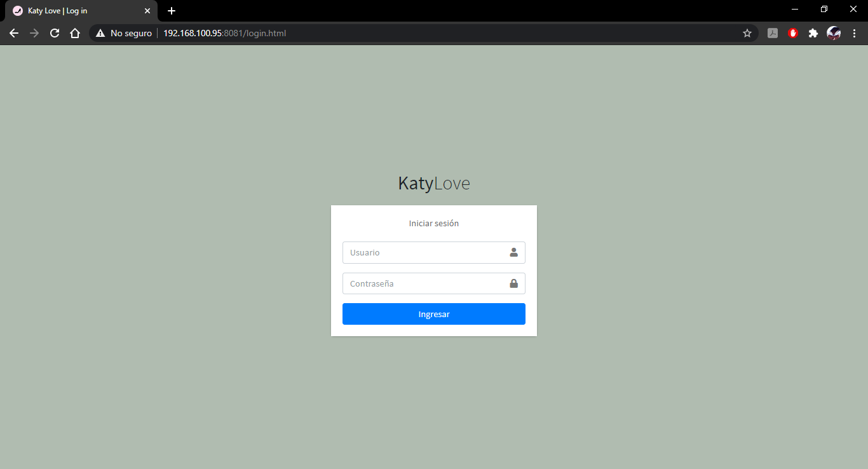Click the 'Iniciar sesión' text
Screen dimensions: 868x469
click(x=434, y=224)
